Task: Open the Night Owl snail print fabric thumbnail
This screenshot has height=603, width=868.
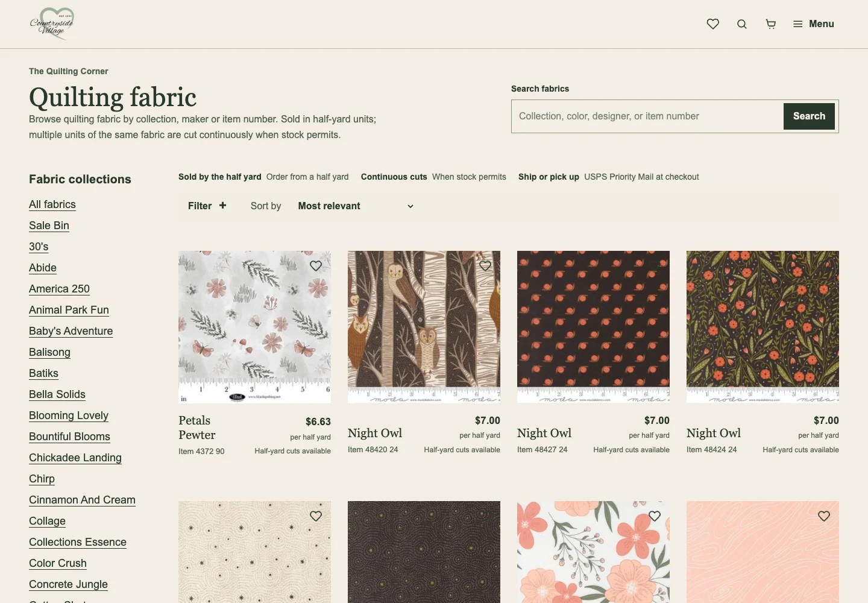Action: (x=593, y=327)
